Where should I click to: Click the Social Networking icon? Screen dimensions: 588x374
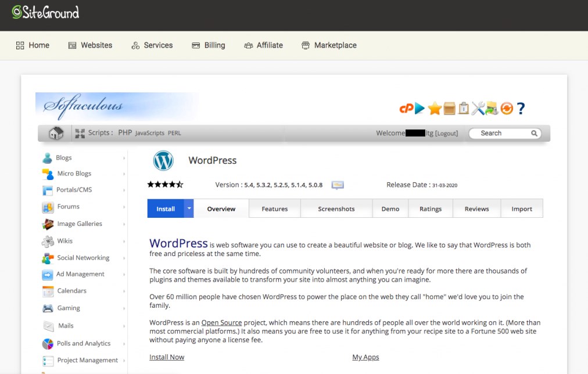pos(48,258)
